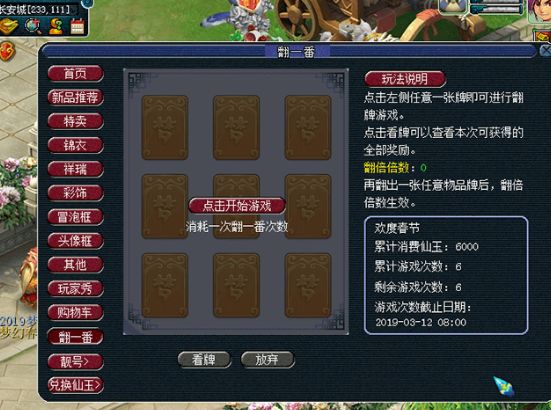Screen dimensions: 551x410
Task: Flip the top-middle face-down card
Action: pyautogui.click(x=236, y=128)
